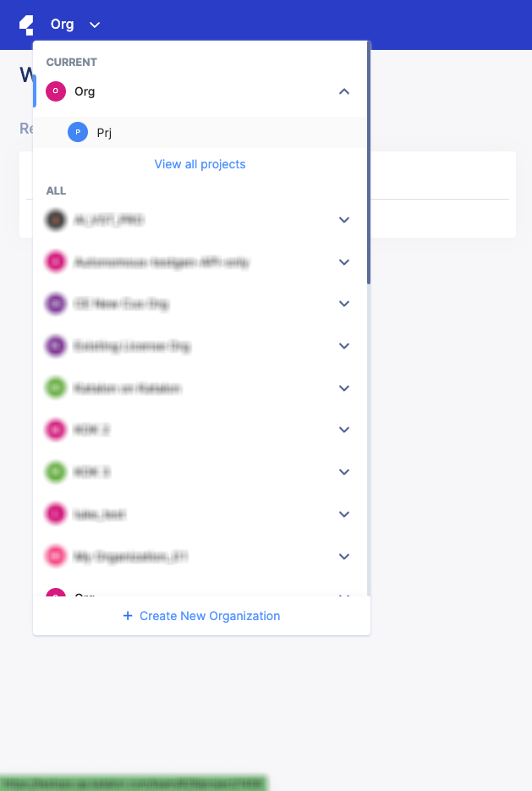This screenshot has width=532, height=791.
Task: Collapse the current Org projects list
Action: tap(343, 91)
